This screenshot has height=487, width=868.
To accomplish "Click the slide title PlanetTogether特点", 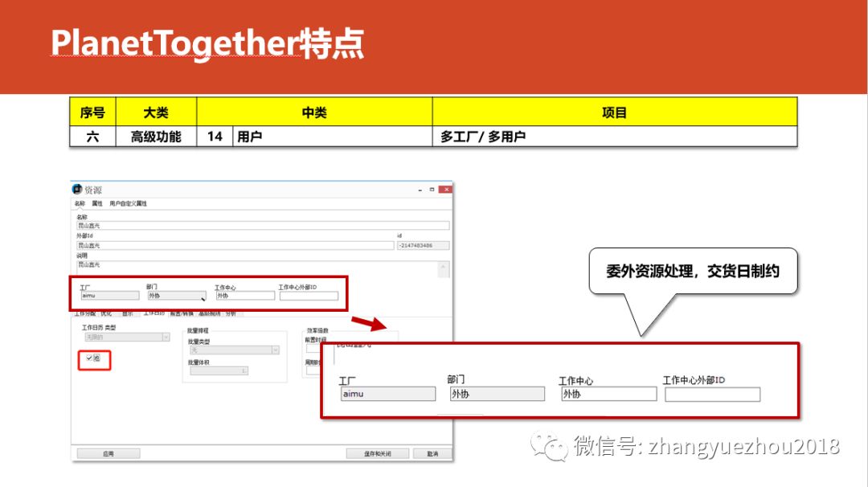I will click(207, 43).
